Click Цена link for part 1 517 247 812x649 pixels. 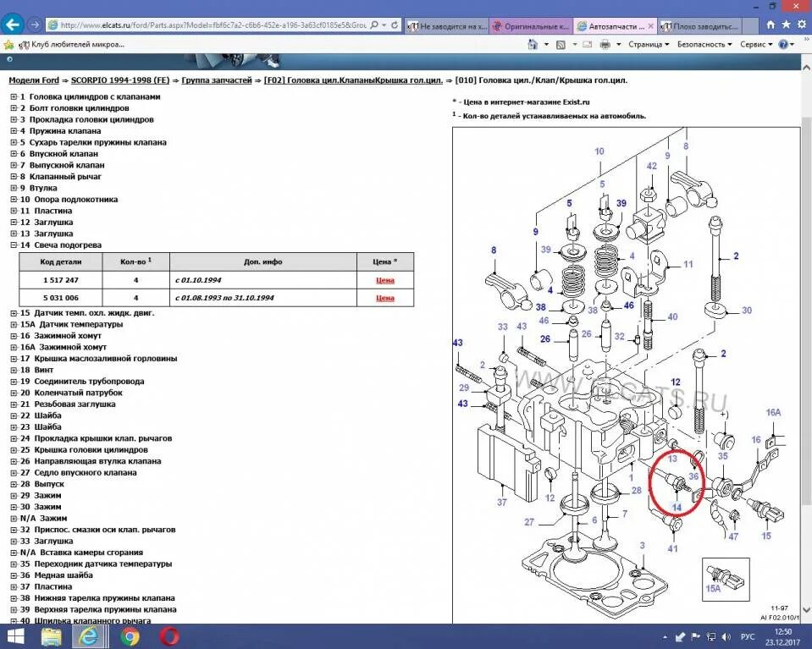pos(384,280)
